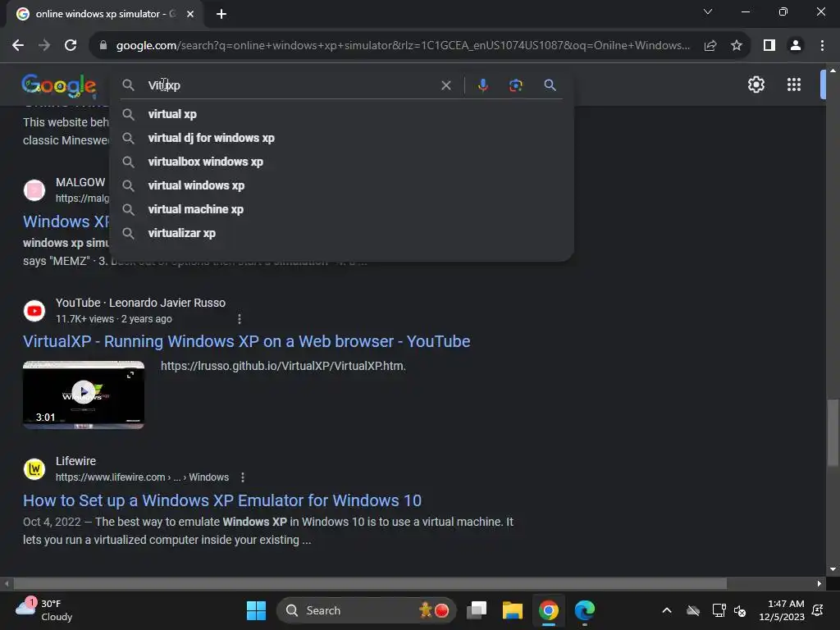Open Google quick settings gear
Screen dimensions: 840x630
(x=756, y=84)
